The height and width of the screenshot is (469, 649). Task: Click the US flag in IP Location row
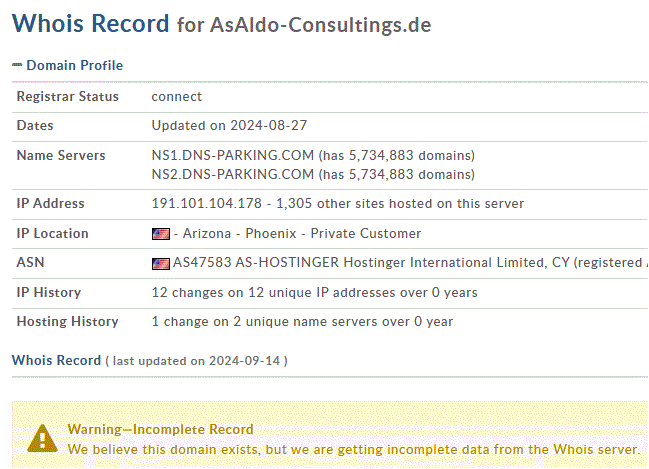pos(161,234)
